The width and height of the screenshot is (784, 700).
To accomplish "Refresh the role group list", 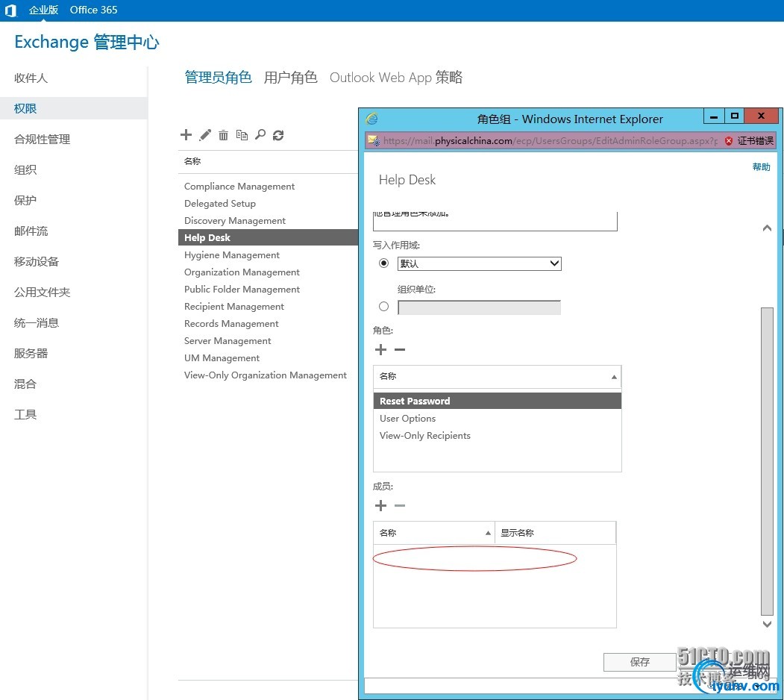I will tap(278, 135).
